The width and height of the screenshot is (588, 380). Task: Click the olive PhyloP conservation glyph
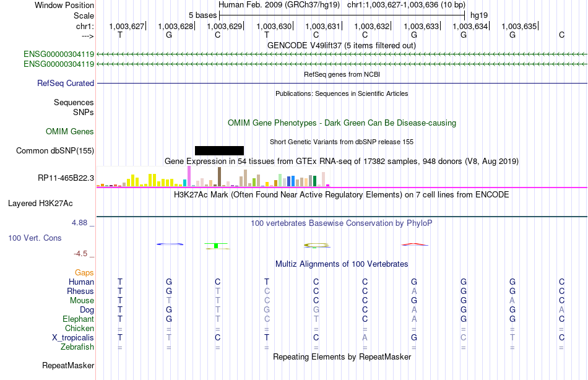317,245
